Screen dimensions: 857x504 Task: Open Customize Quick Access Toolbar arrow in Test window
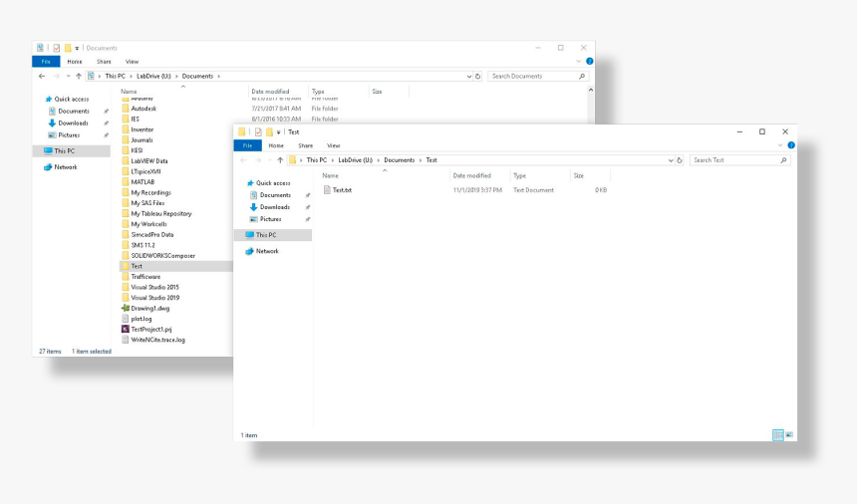[278, 132]
